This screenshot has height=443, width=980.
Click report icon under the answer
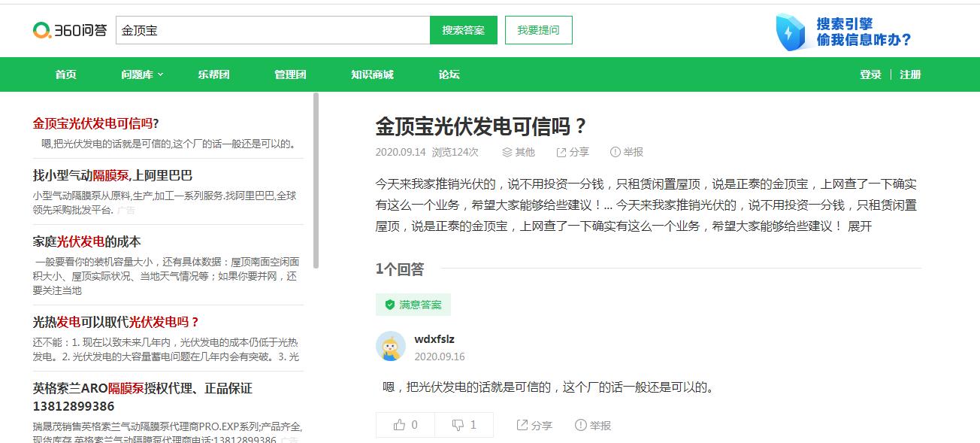coord(580,425)
